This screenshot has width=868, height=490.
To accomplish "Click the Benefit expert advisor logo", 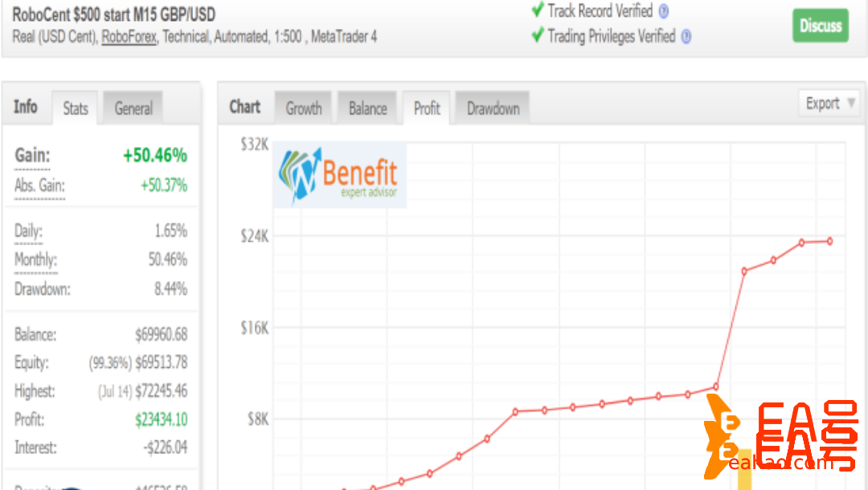I will coord(340,175).
